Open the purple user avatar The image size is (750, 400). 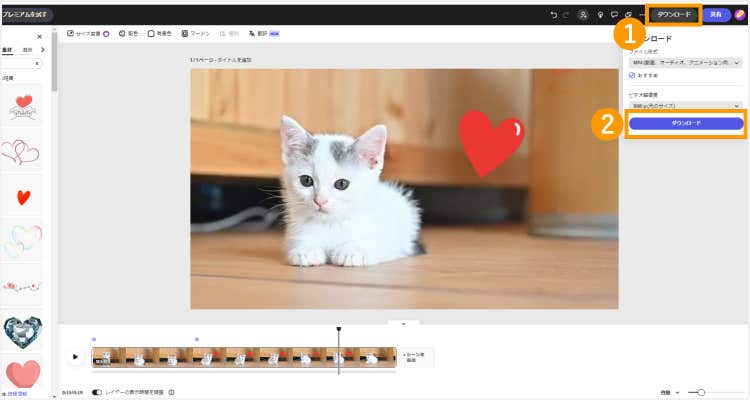pyautogui.click(x=740, y=15)
